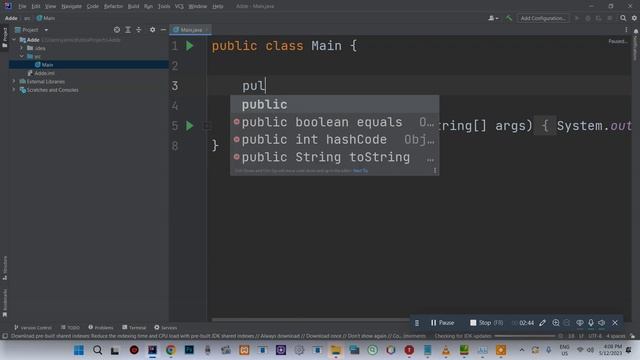Click the pencil annotate icon on recorder bar
Image resolution: width=640 pixels, height=360 pixels.
pos(542,323)
